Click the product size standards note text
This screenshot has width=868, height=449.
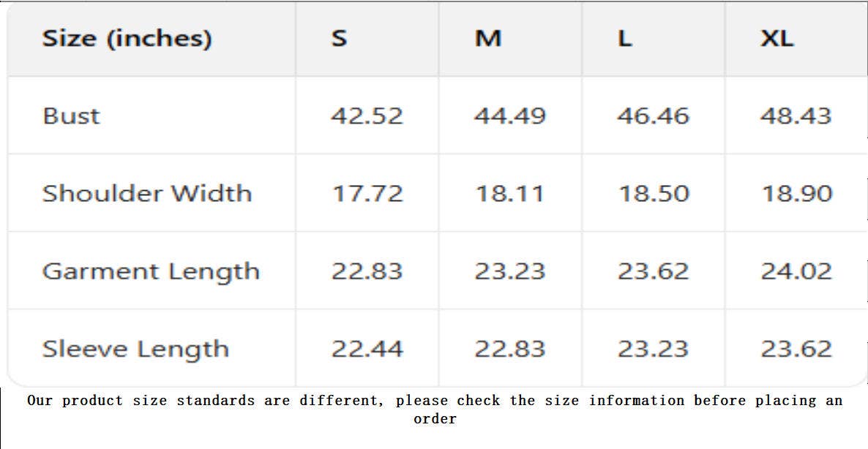435,409
